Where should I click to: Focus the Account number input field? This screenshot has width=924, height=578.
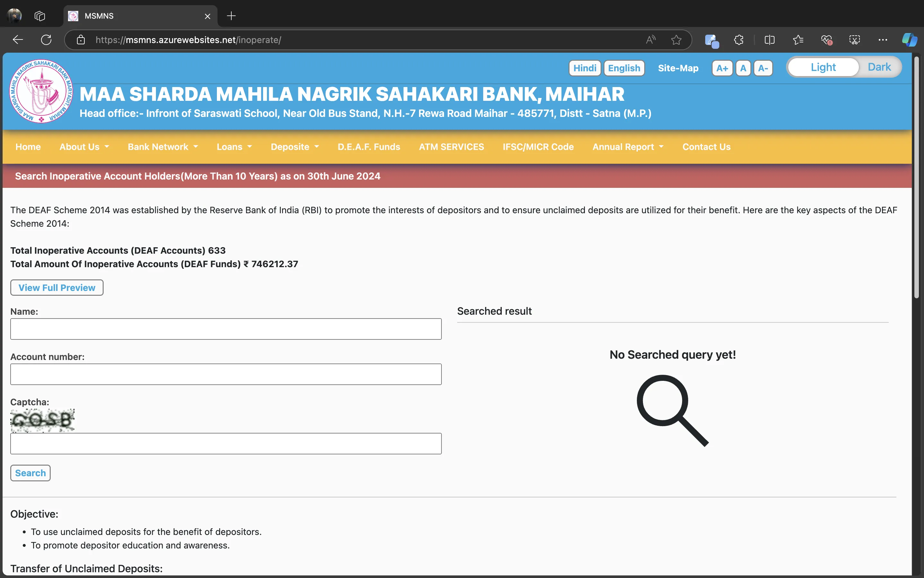226,374
